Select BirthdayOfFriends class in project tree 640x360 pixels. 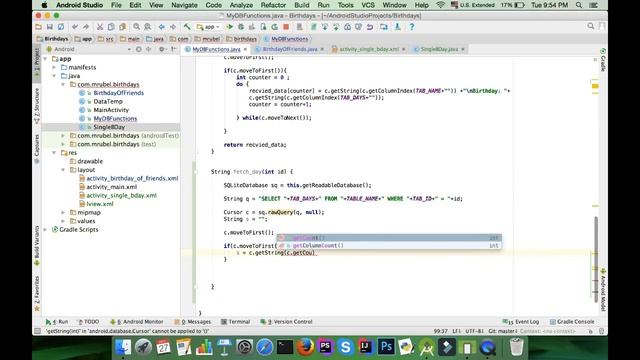click(118, 93)
